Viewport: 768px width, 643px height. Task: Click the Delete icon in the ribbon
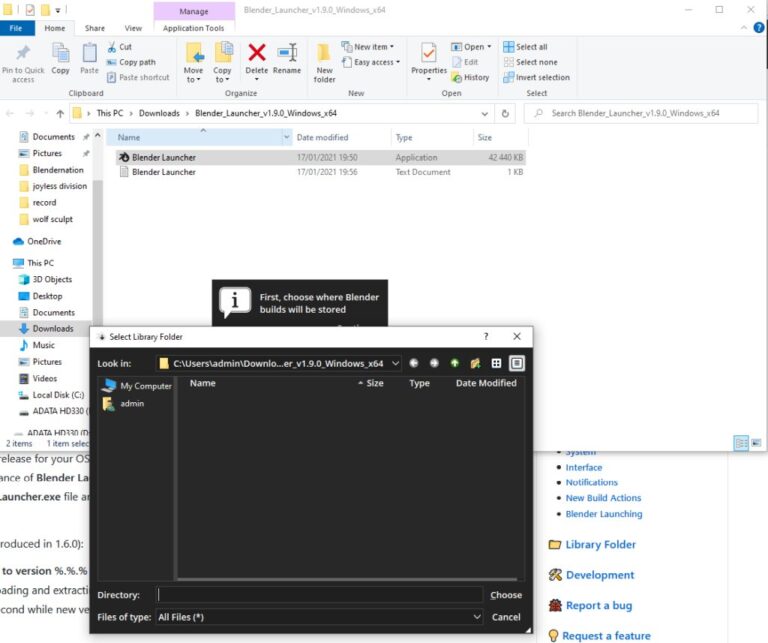pyautogui.click(x=257, y=58)
